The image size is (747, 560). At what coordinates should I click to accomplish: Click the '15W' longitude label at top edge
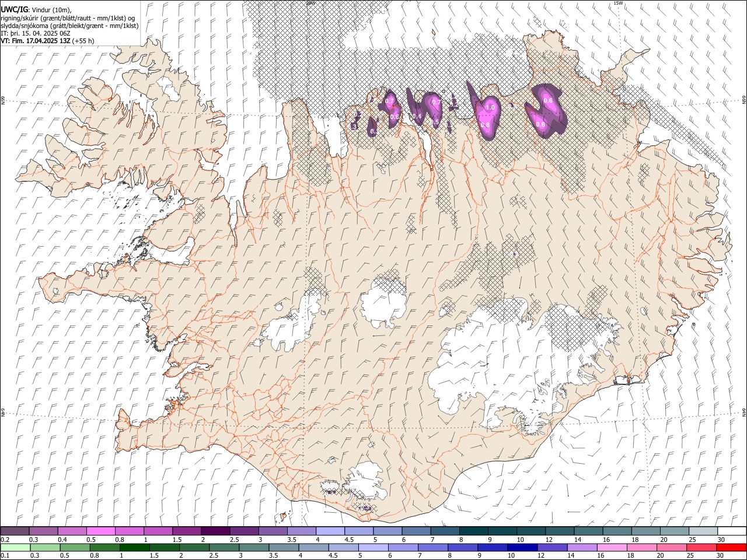(619, 3)
